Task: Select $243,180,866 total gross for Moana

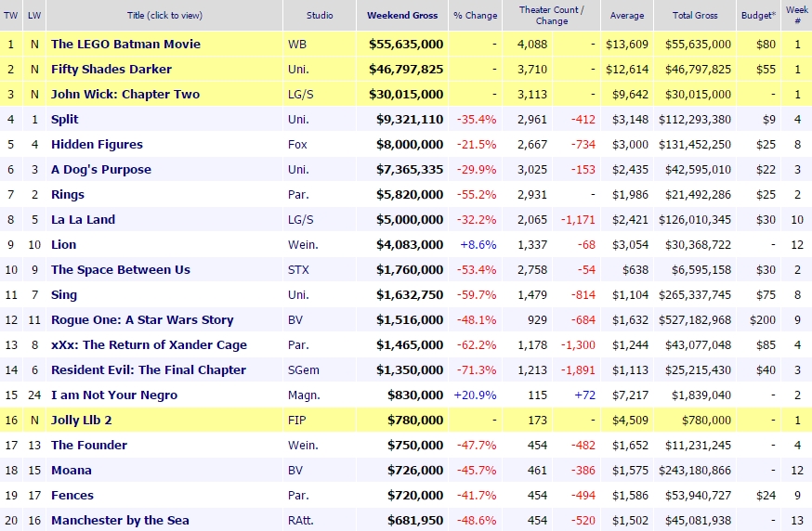Action: pyautogui.click(x=695, y=471)
